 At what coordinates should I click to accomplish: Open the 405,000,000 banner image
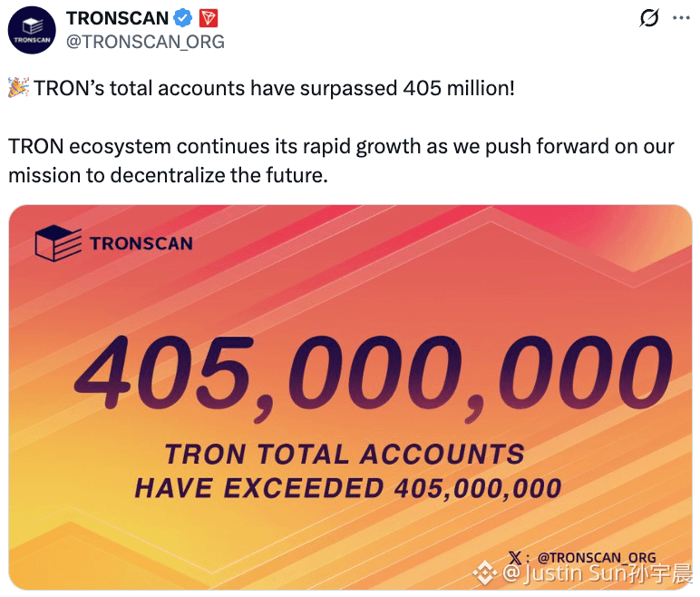[350, 397]
